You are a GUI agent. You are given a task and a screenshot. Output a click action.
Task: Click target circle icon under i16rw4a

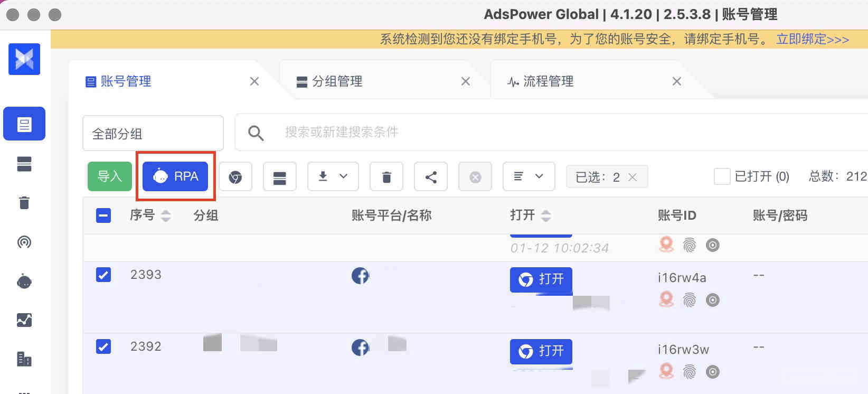[x=713, y=300]
